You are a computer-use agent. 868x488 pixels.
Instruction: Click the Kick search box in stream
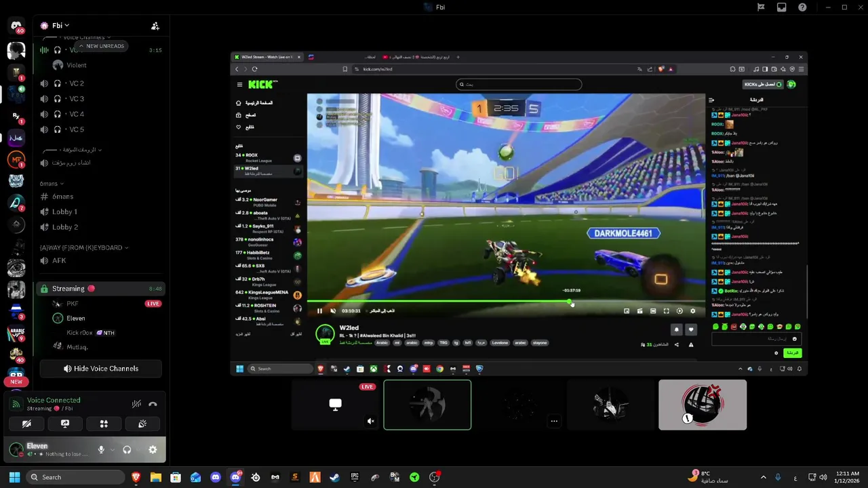(x=519, y=85)
